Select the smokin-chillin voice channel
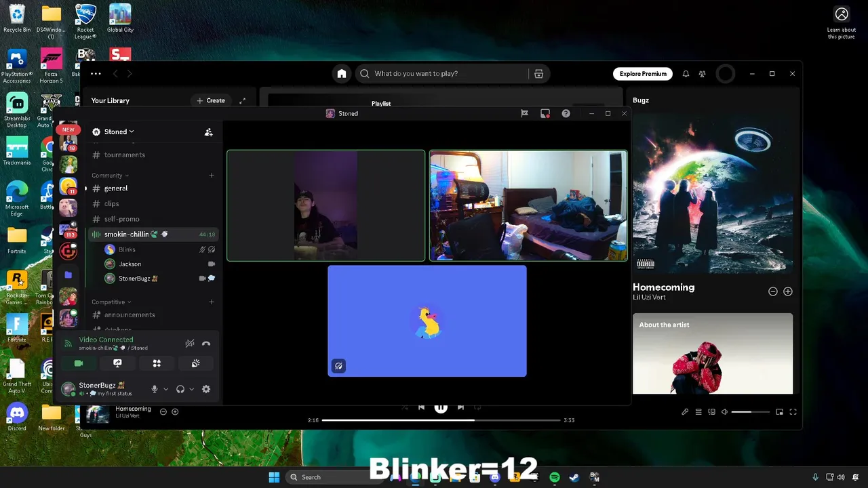Image resolution: width=868 pixels, height=488 pixels. pos(154,235)
